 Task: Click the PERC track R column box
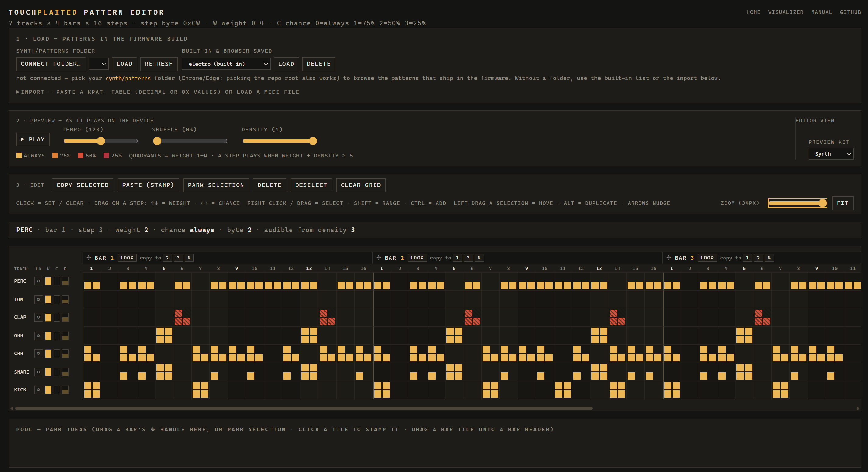pos(66,281)
